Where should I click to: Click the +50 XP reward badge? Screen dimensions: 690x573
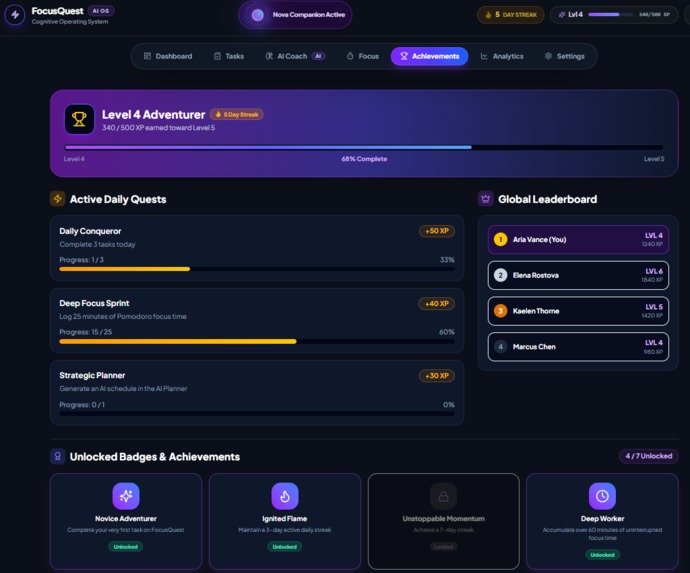pyautogui.click(x=437, y=231)
